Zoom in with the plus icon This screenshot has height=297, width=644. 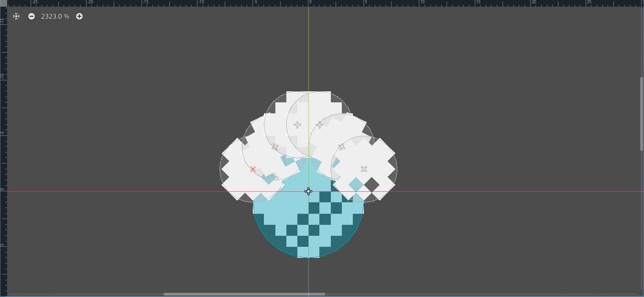(79, 16)
